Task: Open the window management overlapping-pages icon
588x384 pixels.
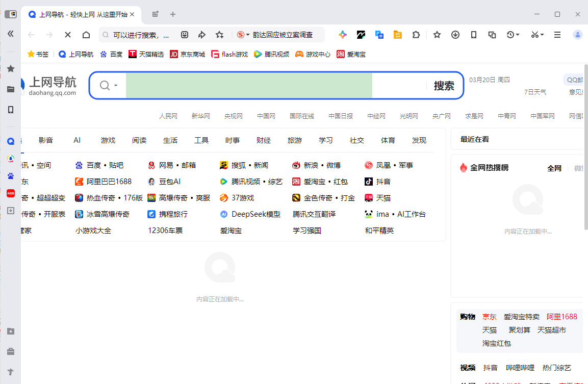Action: pyautogui.click(x=491, y=34)
